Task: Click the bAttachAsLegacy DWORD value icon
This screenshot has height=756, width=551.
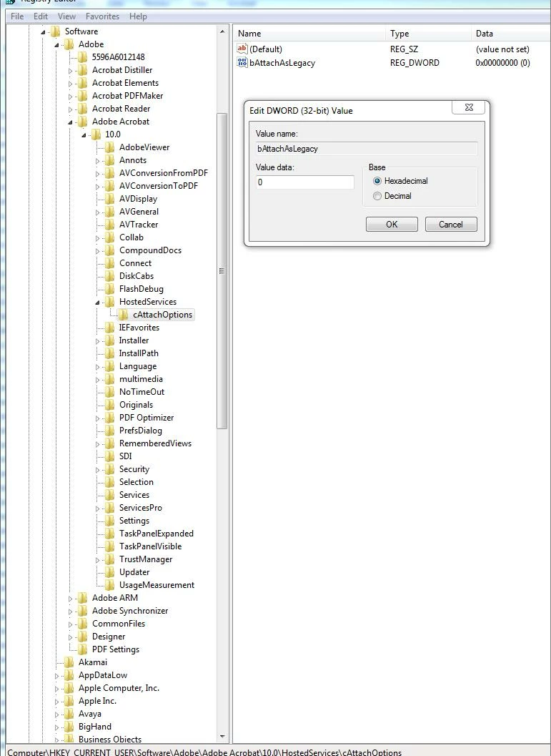Action: pyautogui.click(x=242, y=62)
